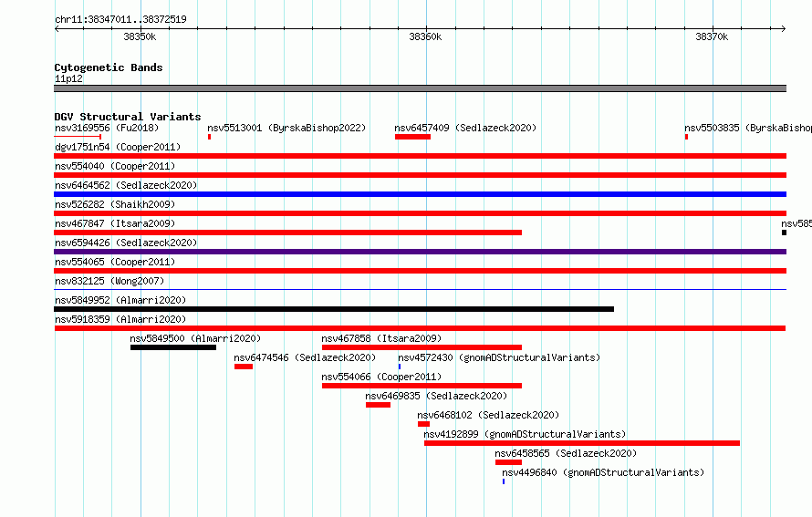This screenshot has height=517, width=812.
Task: Click the black bar under nsv5849500
Action: [173, 347]
